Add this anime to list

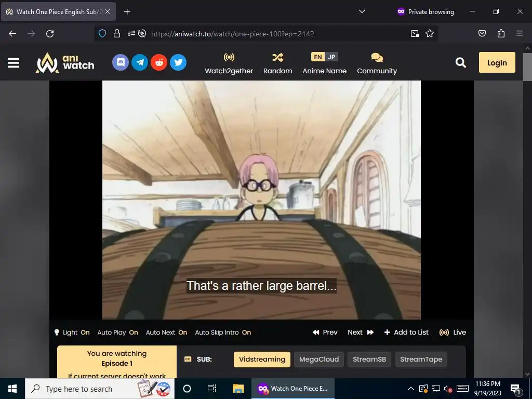point(406,332)
